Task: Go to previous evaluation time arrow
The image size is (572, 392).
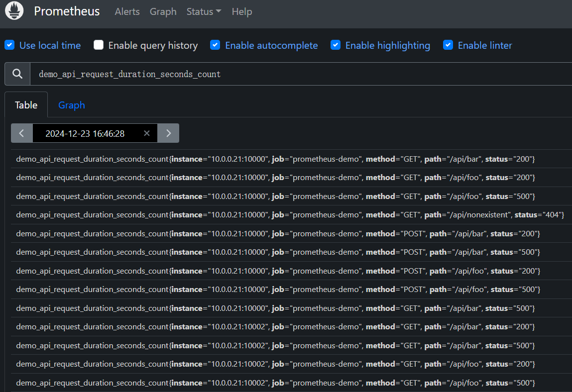Action: [x=22, y=133]
